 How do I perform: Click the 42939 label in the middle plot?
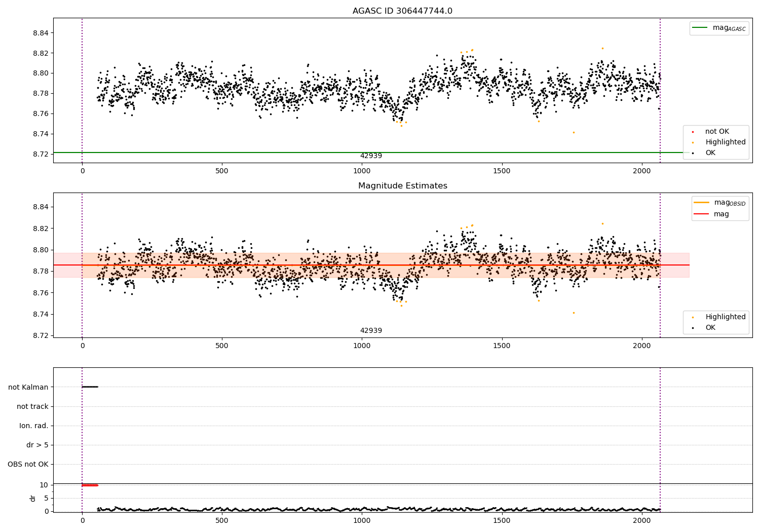[x=371, y=331]
